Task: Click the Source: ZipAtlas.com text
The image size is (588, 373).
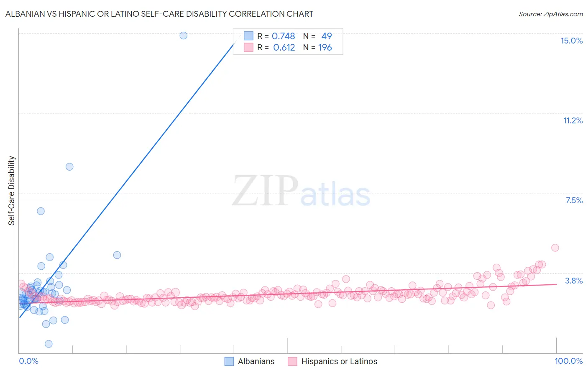Action: click(551, 14)
